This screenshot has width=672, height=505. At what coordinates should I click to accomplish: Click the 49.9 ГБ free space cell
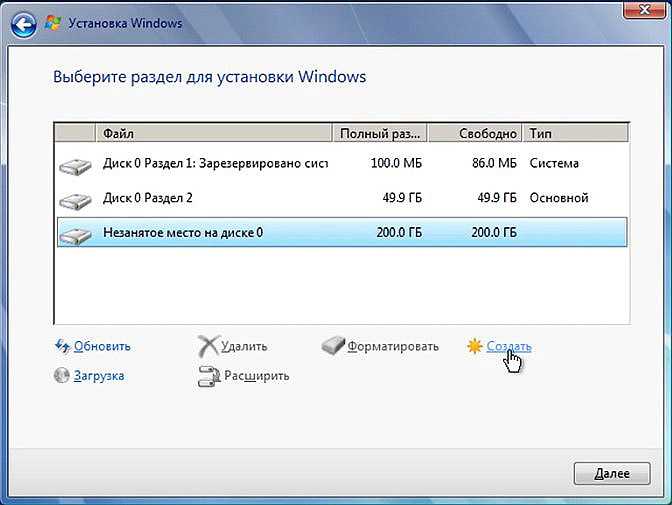tap(497, 198)
